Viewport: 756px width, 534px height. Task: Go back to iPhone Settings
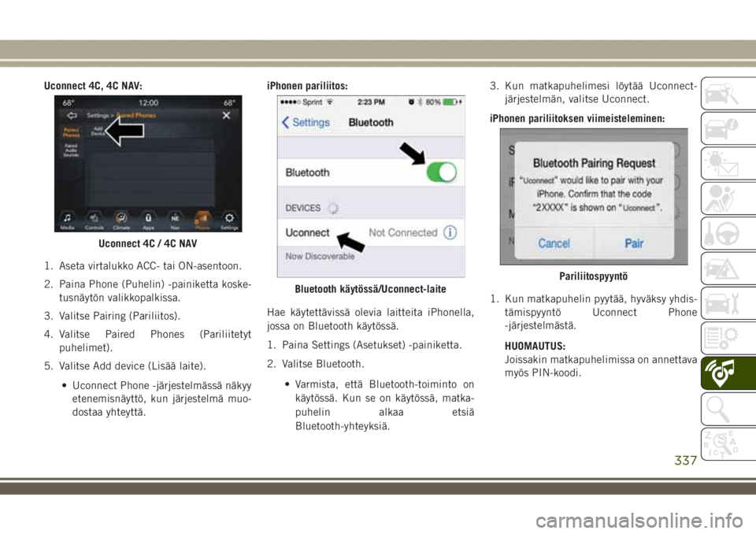point(306,123)
